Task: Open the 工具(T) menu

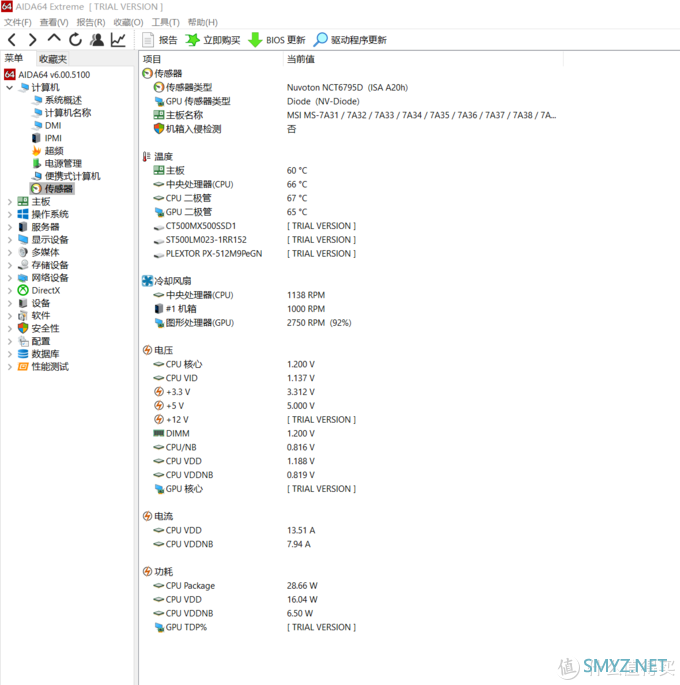Action: pos(166,22)
